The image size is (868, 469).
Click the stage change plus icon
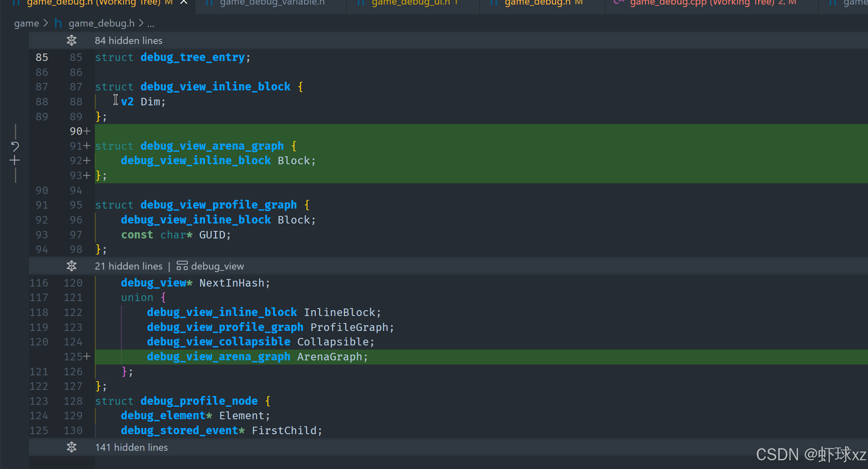tap(15, 160)
